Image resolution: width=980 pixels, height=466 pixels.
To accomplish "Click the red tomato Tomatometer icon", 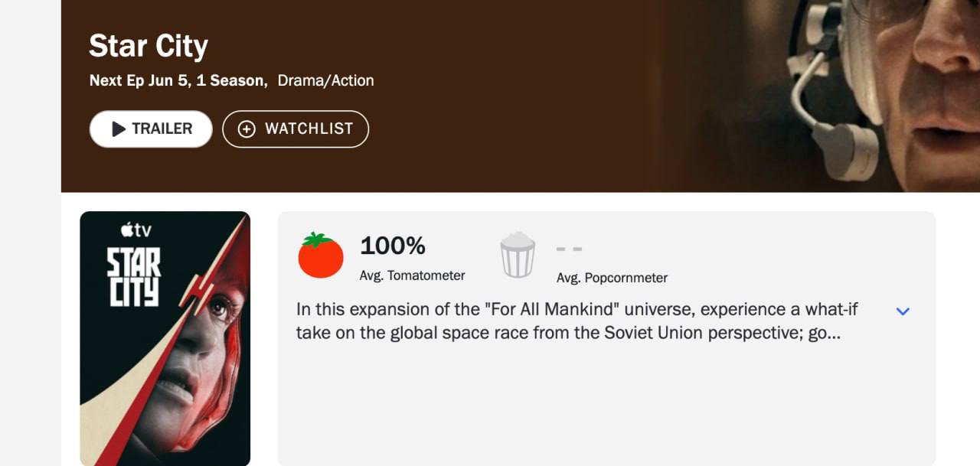I will [321, 255].
